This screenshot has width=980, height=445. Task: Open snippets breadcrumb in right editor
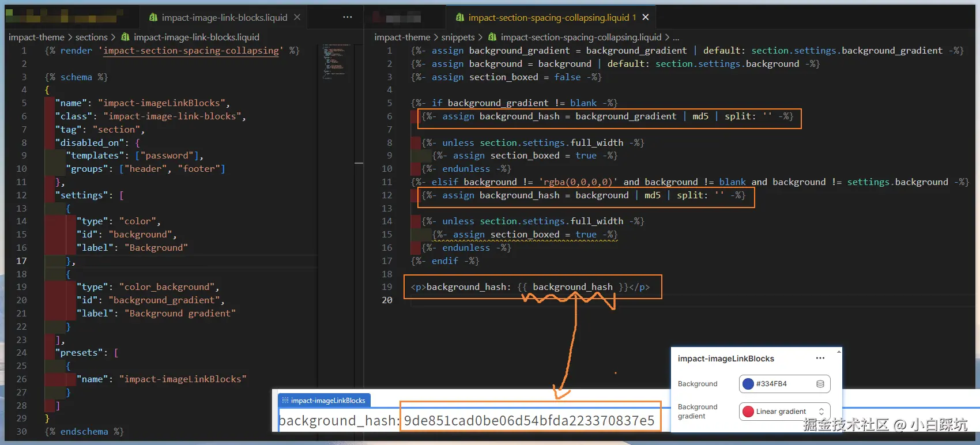click(x=458, y=37)
